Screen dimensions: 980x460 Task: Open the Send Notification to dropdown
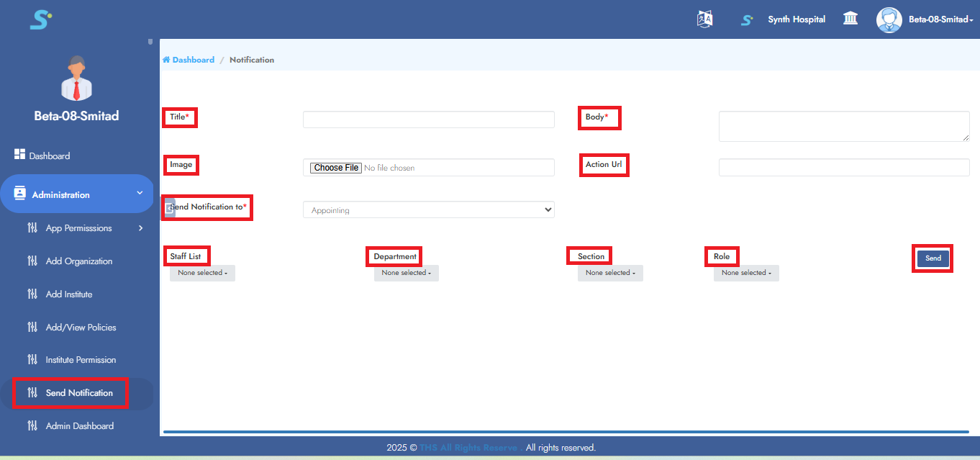coord(428,209)
